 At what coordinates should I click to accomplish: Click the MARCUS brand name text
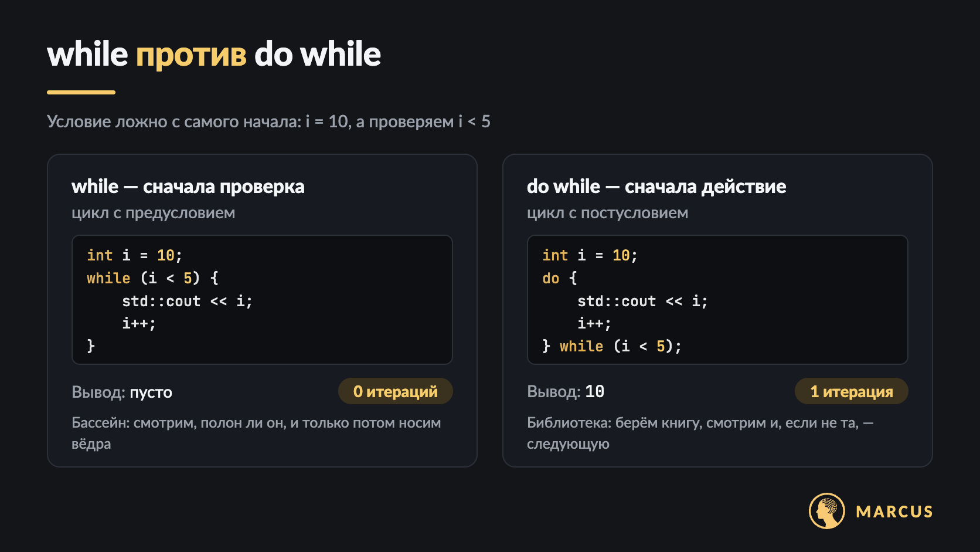[x=894, y=512]
